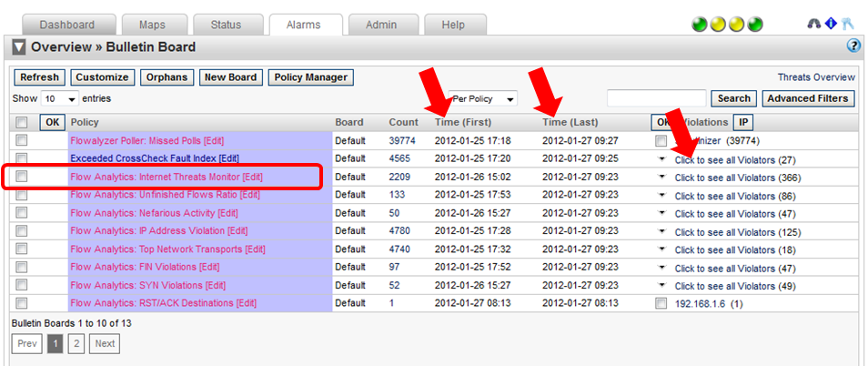Expand violators arrow for Unfinished Flows Ratio
The height and width of the screenshot is (366, 868).
click(x=661, y=195)
